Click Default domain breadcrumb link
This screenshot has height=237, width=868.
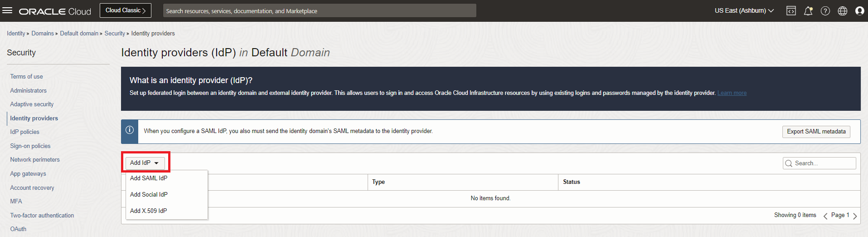[x=79, y=34]
